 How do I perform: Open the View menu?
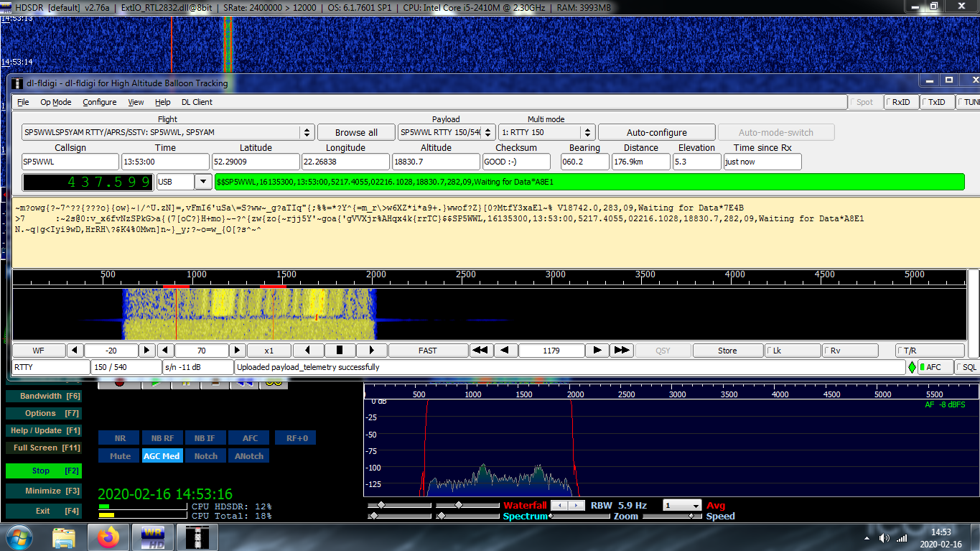(136, 102)
